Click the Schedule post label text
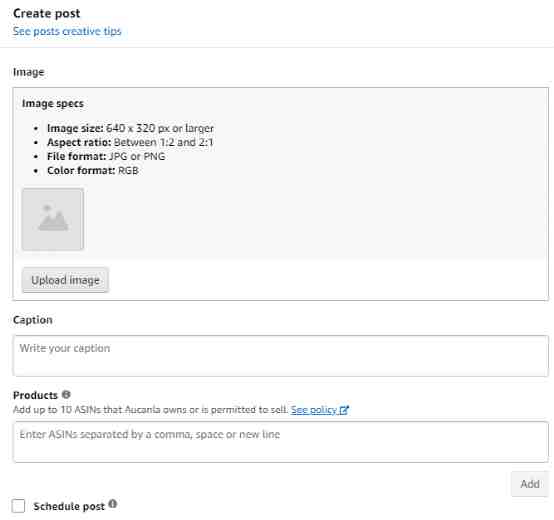The height and width of the screenshot is (520, 554). tap(69, 507)
